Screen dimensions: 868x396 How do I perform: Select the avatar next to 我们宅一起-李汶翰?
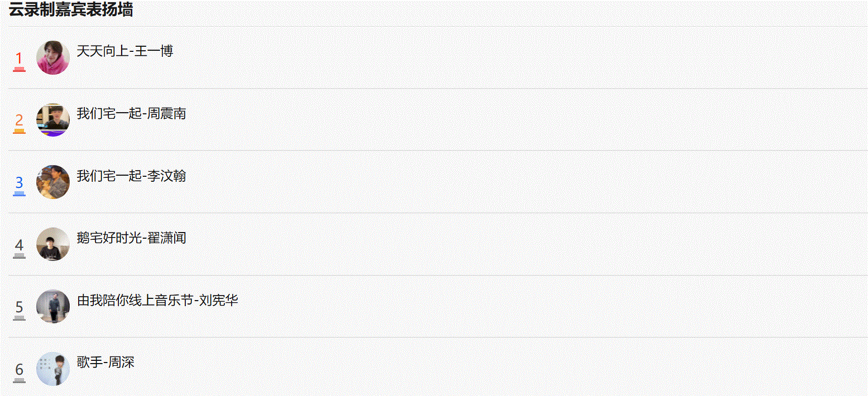tap(53, 182)
